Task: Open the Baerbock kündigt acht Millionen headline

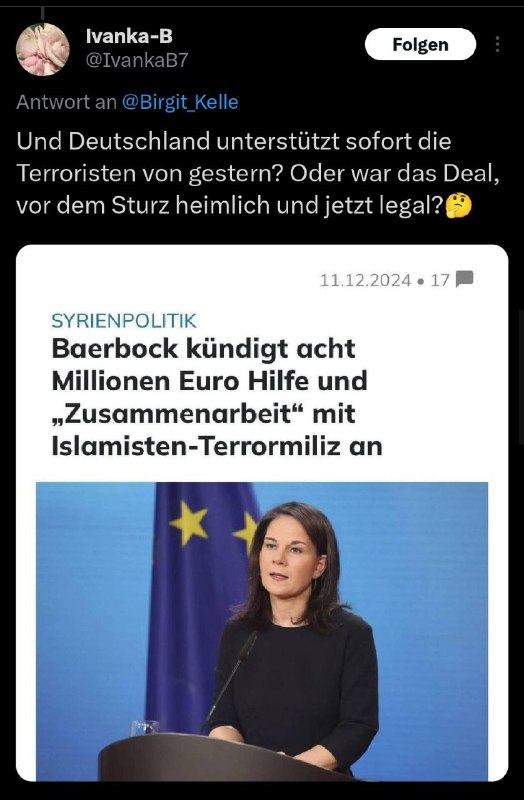Action: click(217, 397)
